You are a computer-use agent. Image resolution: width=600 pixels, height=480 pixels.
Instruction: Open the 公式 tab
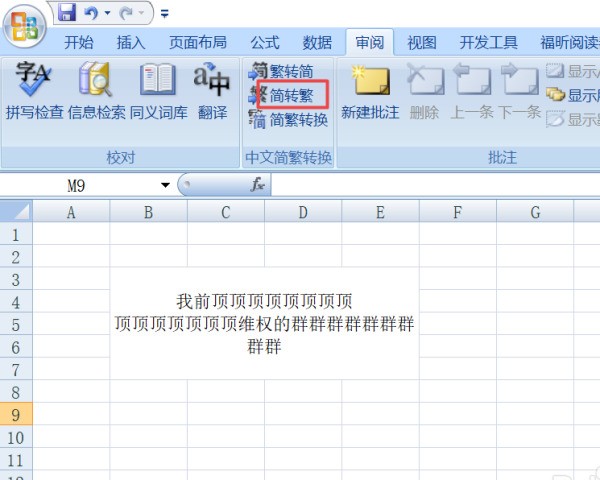265,42
